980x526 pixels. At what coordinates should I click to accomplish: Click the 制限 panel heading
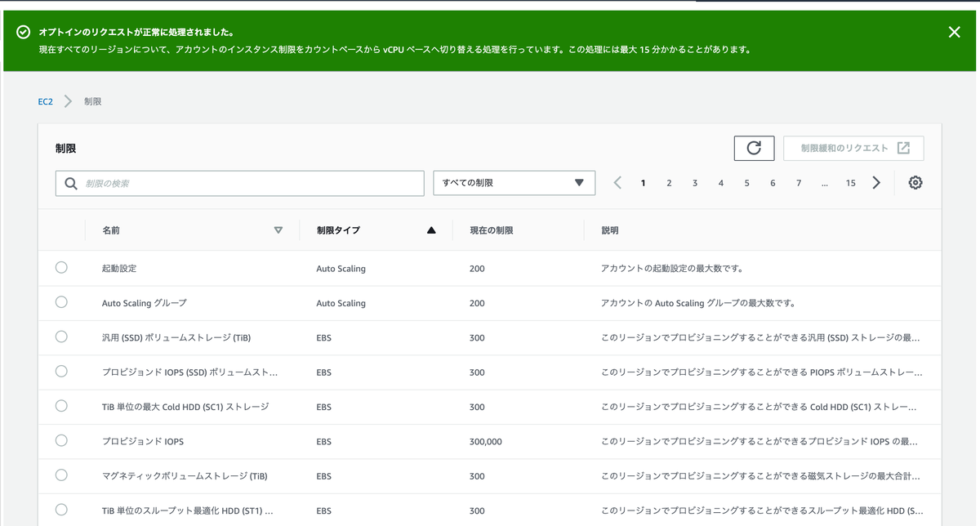tap(65, 149)
